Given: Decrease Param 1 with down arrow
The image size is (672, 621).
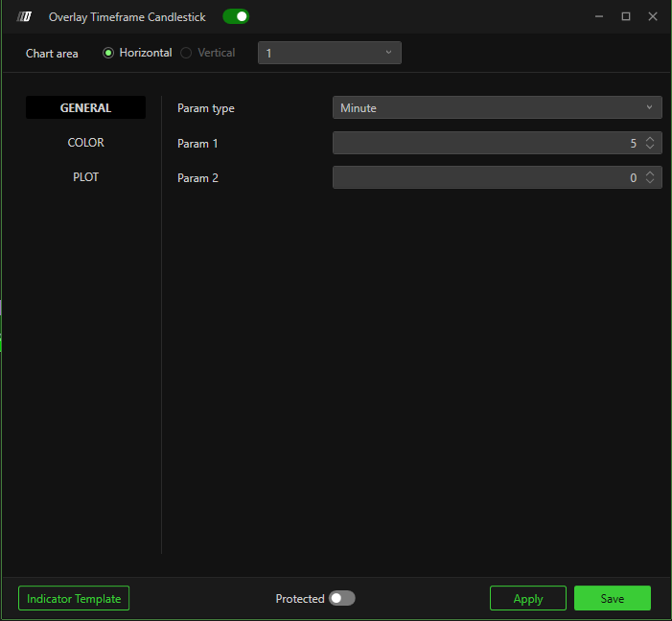Looking at the screenshot, I should [650, 148].
